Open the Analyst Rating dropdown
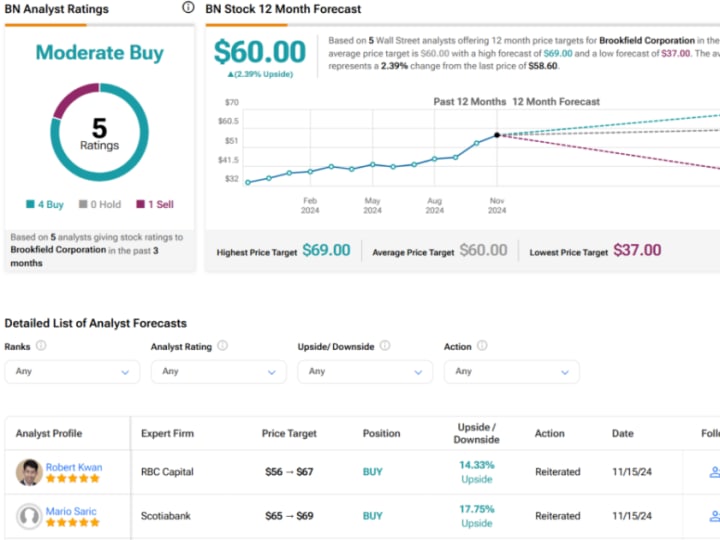Screen dimensions: 720x540 219,371
